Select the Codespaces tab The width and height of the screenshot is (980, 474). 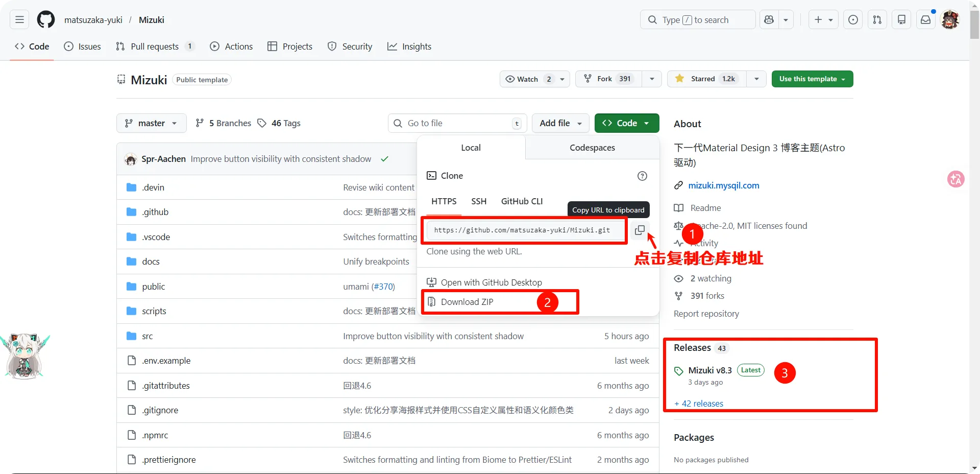[592, 148]
